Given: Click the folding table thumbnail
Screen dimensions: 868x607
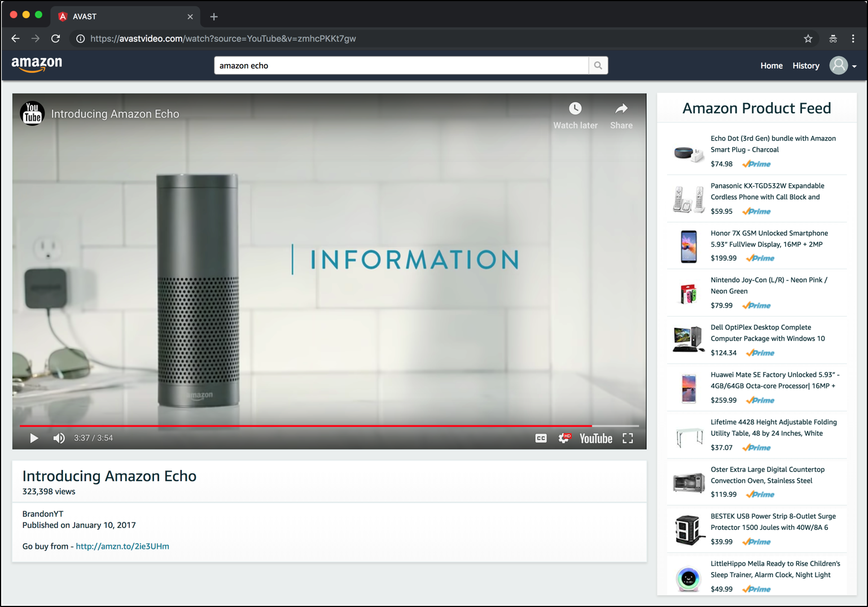Looking at the screenshot, I should [689, 437].
